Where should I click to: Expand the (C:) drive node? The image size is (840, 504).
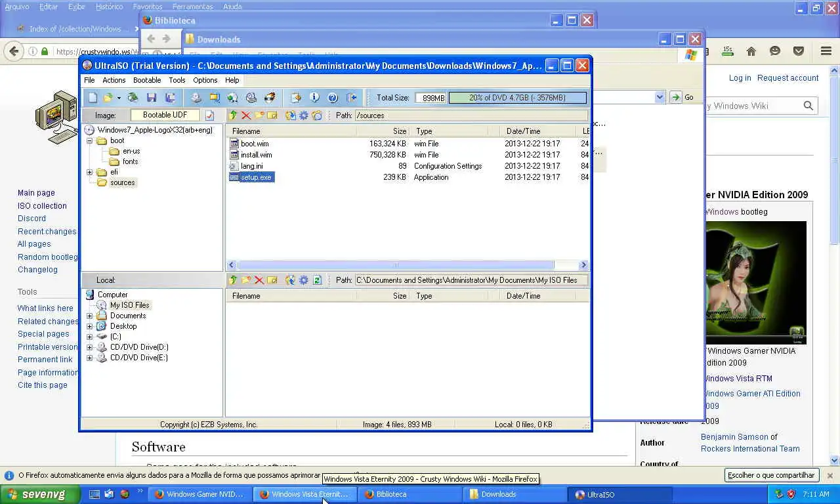90,337
